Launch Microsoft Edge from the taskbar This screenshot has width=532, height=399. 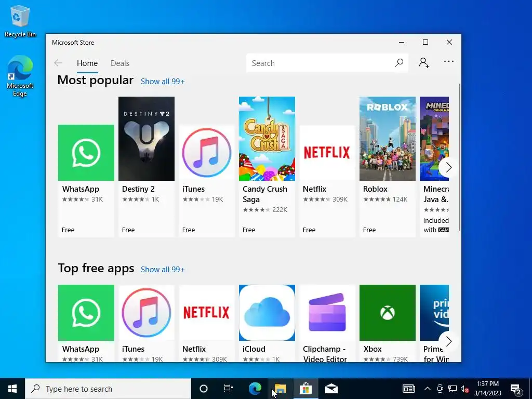pyautogui.click(x=255, y=389)
